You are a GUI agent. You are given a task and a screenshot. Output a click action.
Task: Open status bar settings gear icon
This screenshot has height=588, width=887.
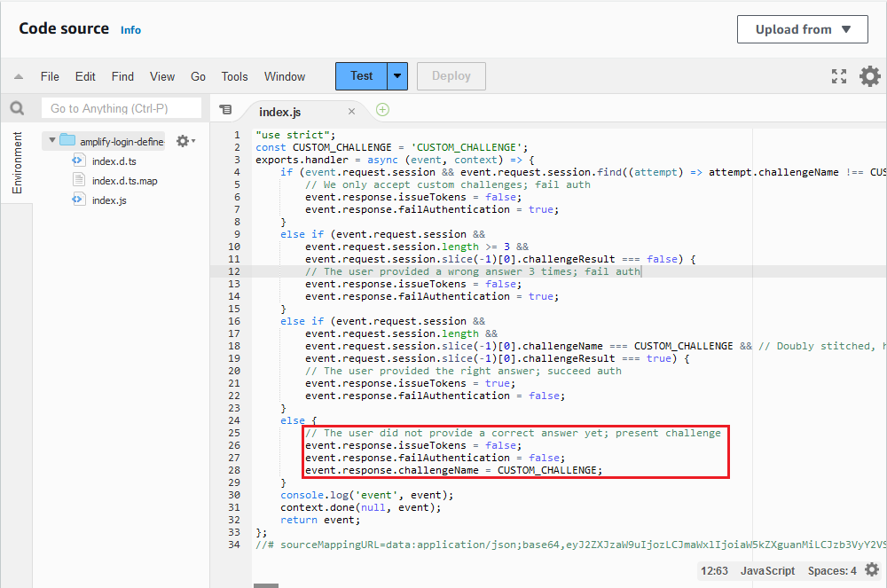click(x=872, y=570)
